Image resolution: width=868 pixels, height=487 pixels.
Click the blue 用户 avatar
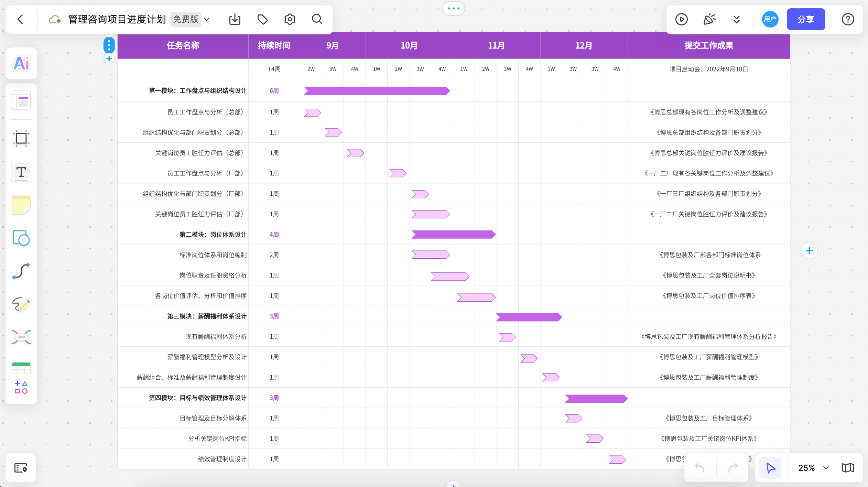point(770,19)
